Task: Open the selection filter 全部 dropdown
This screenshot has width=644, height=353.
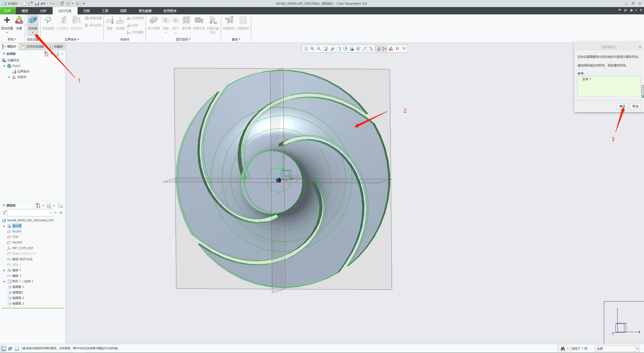Action: tap(637, 349)
